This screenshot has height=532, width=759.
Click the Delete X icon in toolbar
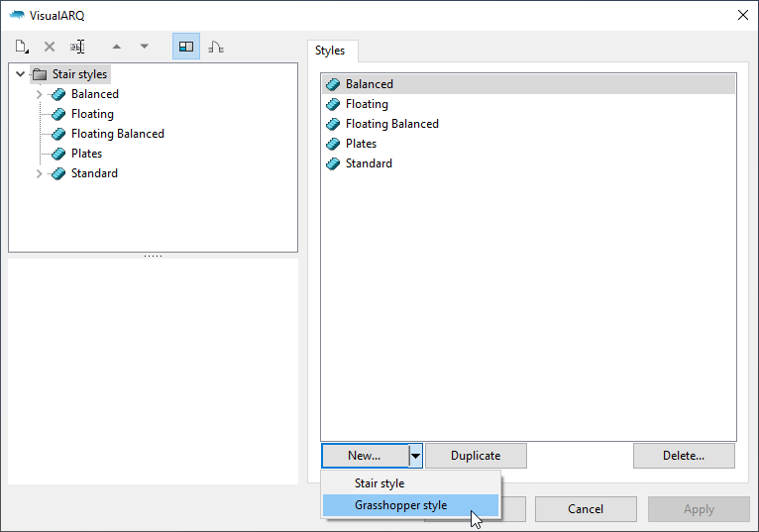[50, 47]
